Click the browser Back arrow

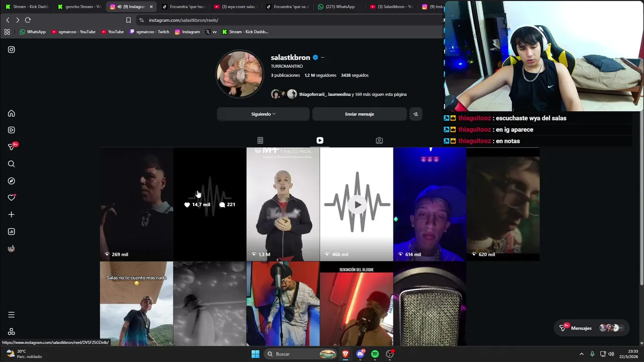click(8, 20)
